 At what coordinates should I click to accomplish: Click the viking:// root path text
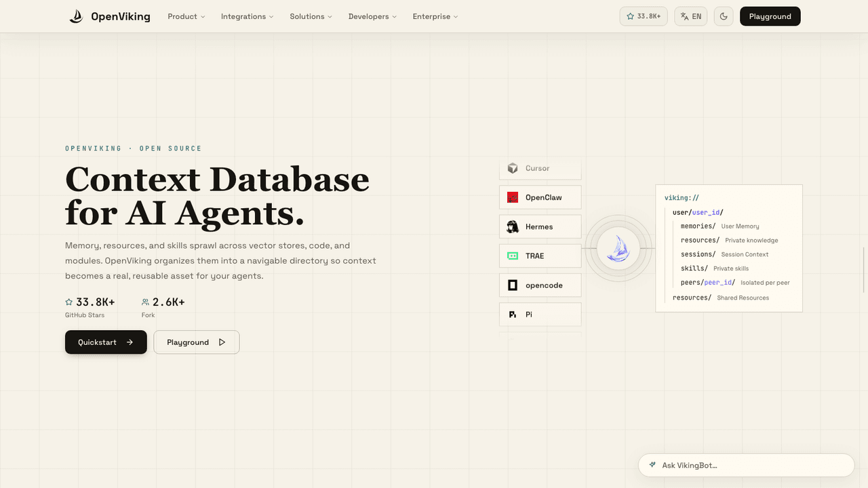coord(682,198)
